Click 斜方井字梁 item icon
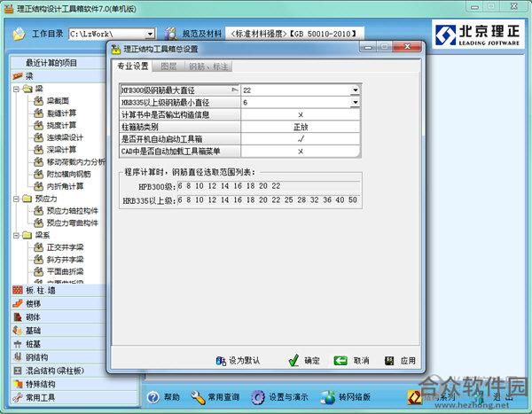The width and height of the screenshot is (532, 414). tap(38, 259)
